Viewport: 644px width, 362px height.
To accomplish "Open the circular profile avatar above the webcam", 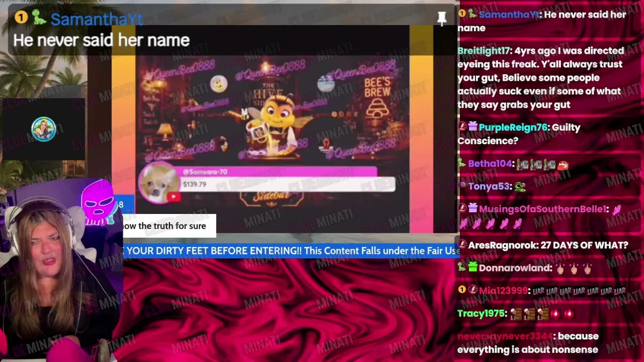I will [x=44, y=129].
